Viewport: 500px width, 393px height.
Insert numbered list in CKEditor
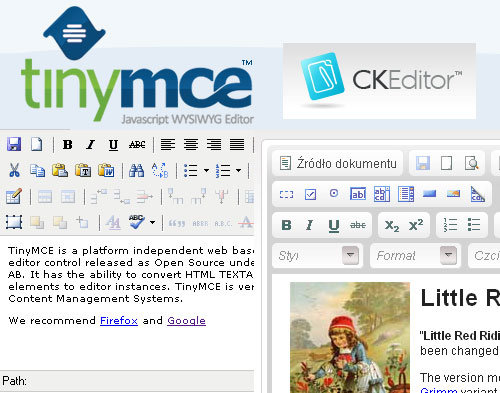tap(450, 225)
